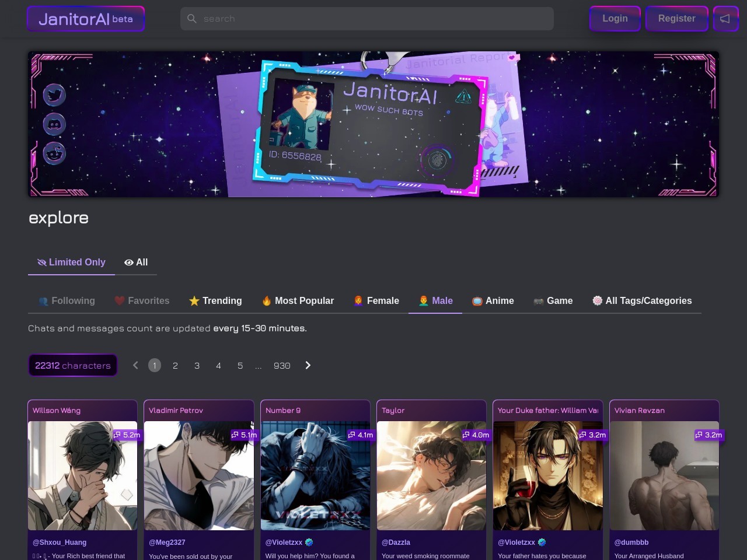
Task: Select page 1 in pagination
Action: [x=155, y=365]
